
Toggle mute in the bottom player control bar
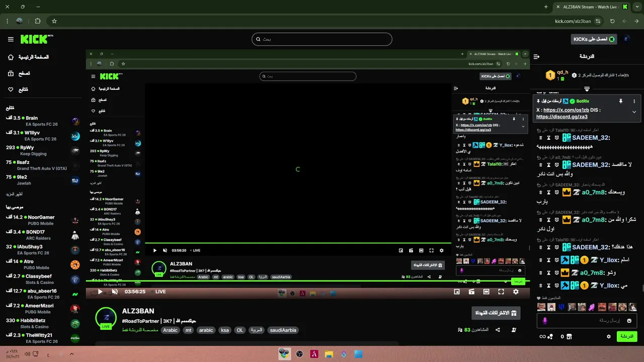coord(115,292)
